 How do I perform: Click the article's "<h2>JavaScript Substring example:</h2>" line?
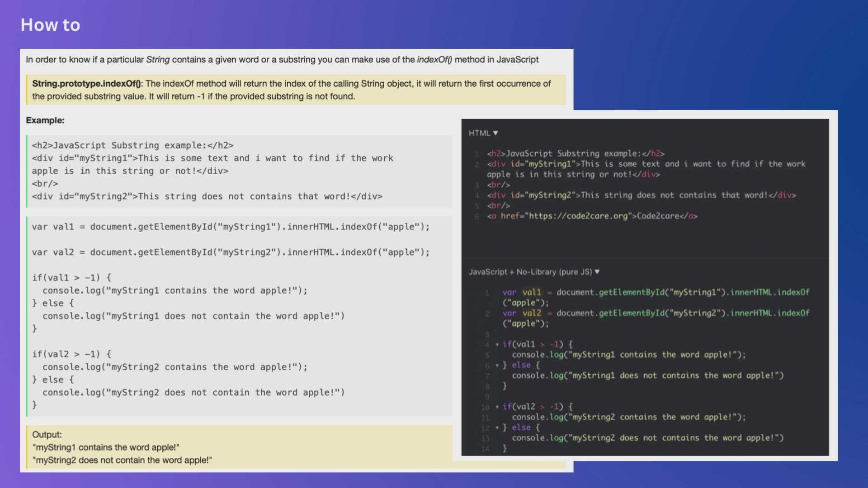tap(132, 145)
